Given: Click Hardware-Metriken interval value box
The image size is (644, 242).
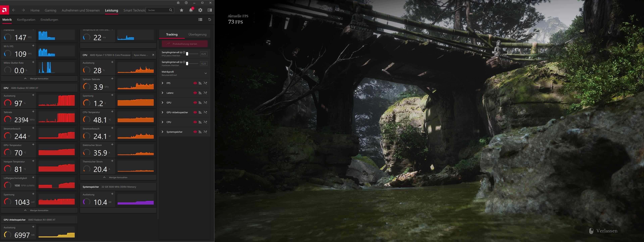Looking at the screenshot, I should coord(204,64).
